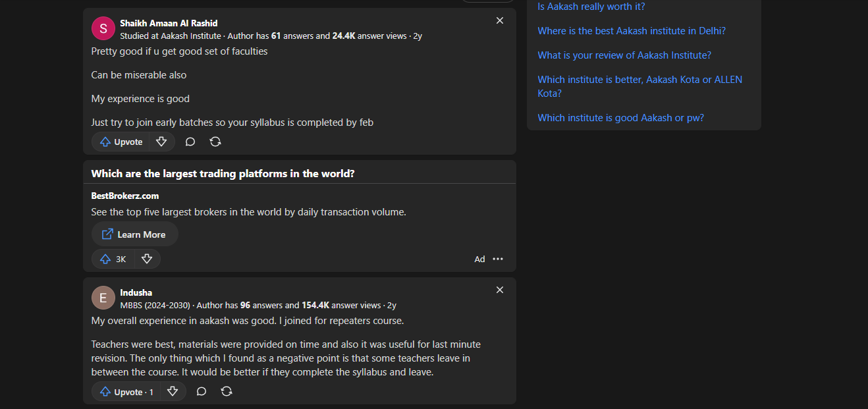Screen dimensions: 868x409
Task: Open 'Which institute is good Aakash or pw?'
Action: (620, 118)
